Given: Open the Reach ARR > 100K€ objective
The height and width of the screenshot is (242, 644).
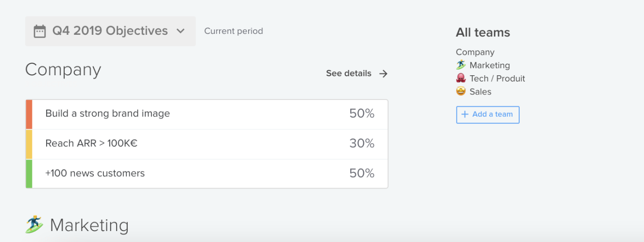Looking at the screenshot, I should pyautogui.click(x=207, y=144).
